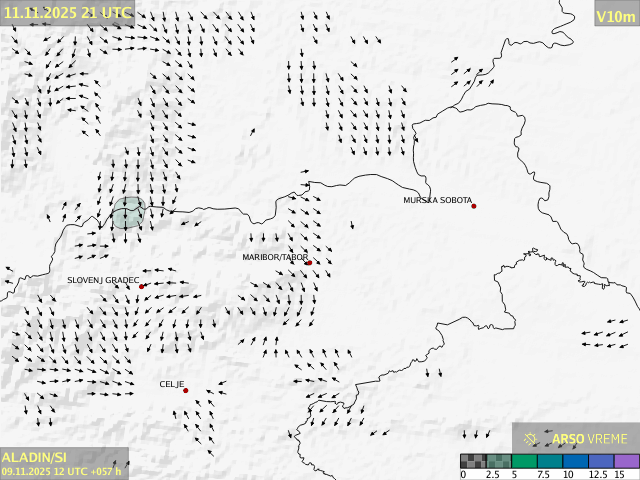This screenshot has width=640, height=480.
Task: Click the CELJE city label
Action: pyautogui.click(x=171, y=384)
